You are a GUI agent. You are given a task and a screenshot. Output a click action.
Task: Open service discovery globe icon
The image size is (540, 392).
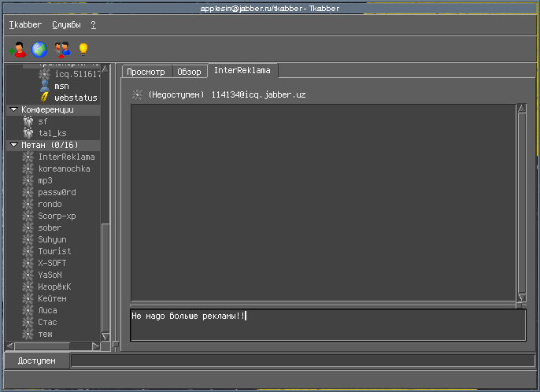tap(39, 50)
